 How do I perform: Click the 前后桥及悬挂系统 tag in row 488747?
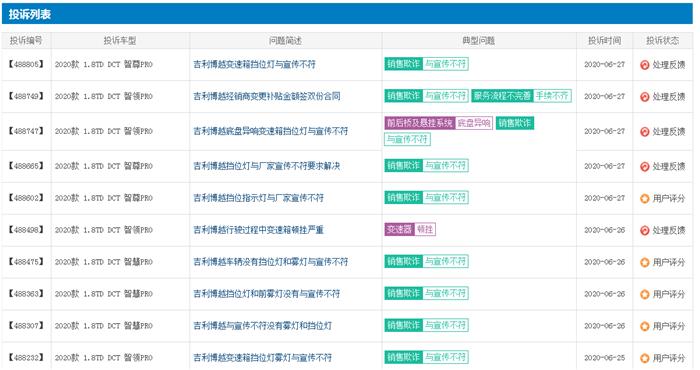[x=420, y=123]
